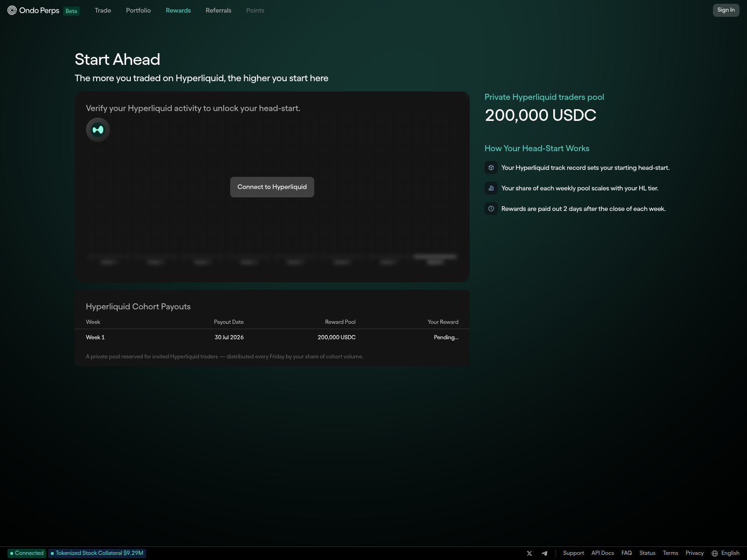Click How Your Head-Start Works heading
The height and width of the screenshot is (560, 747).
point(537,148)
